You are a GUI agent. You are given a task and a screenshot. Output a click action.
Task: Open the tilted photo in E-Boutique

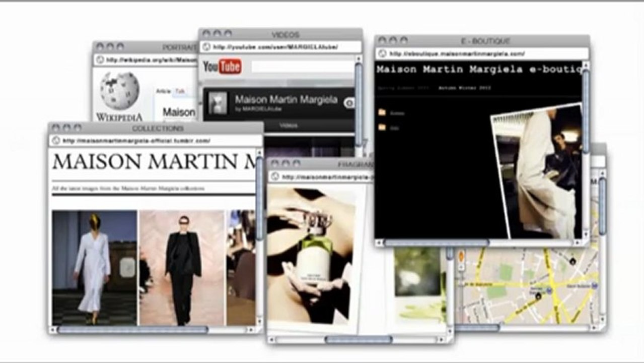tap(537, 171)
